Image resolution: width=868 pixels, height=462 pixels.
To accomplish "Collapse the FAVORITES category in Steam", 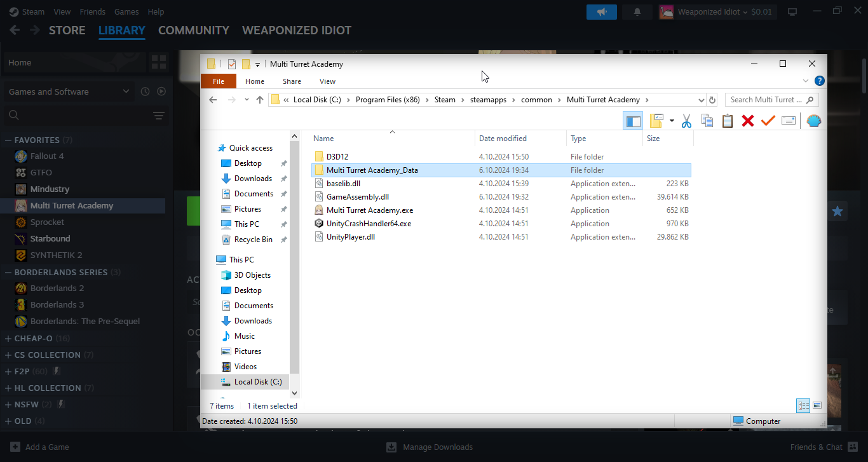I will click(x=8, y=140).
